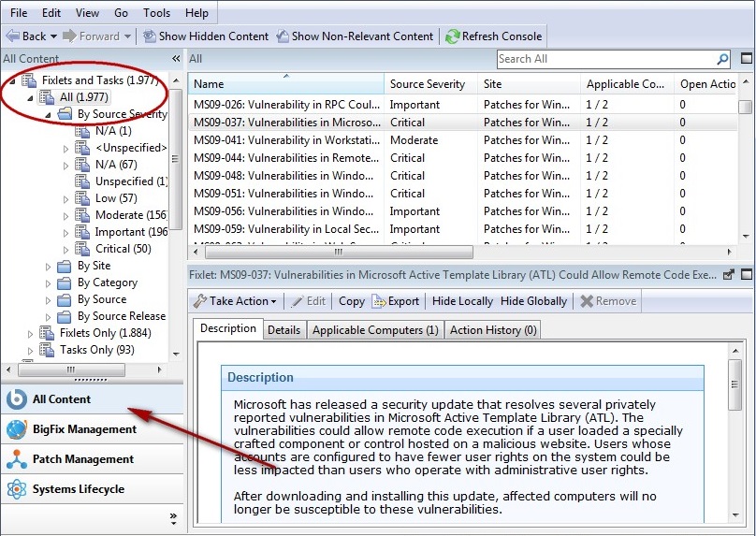This screenshot has height=536, width=756.
Task: Maximize the All list pane
Action: tap(747, 58)
